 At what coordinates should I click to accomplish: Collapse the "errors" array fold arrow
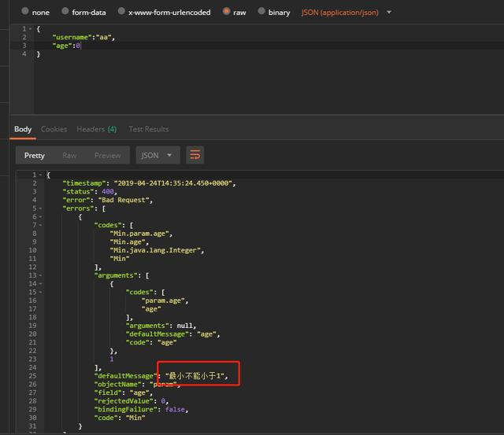point(40,208)
